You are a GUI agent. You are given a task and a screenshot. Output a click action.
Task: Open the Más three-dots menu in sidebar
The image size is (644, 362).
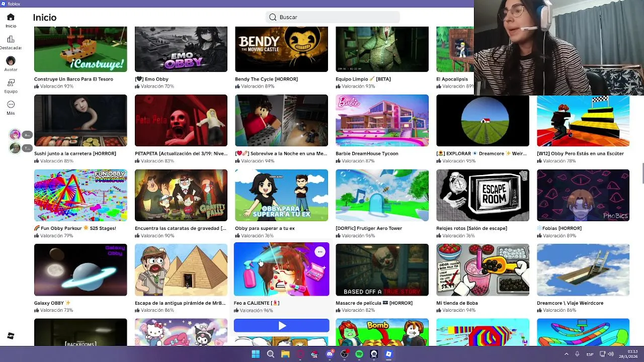coord(11,105)
